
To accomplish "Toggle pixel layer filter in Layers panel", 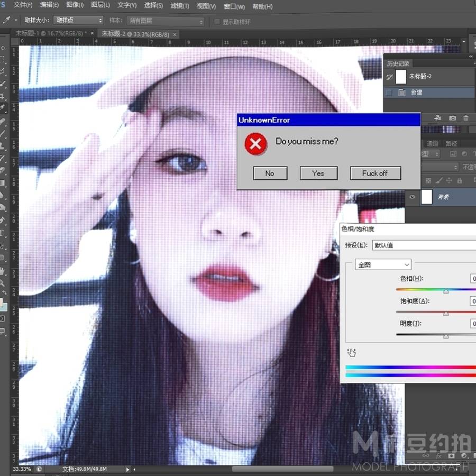I will (453, 154).
